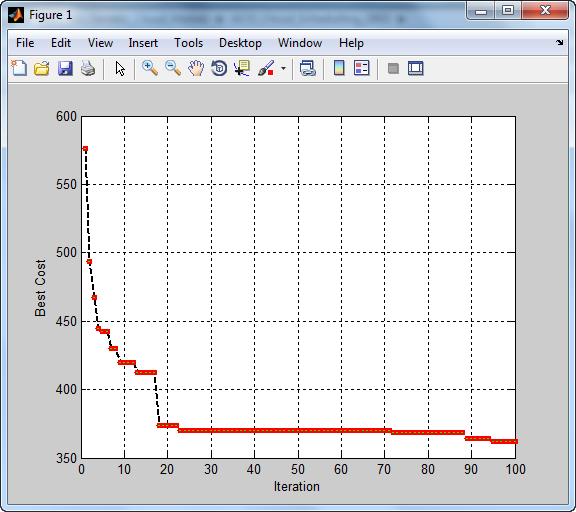
Task: Show plot tools and dock figure
Action: coord(416,68)
